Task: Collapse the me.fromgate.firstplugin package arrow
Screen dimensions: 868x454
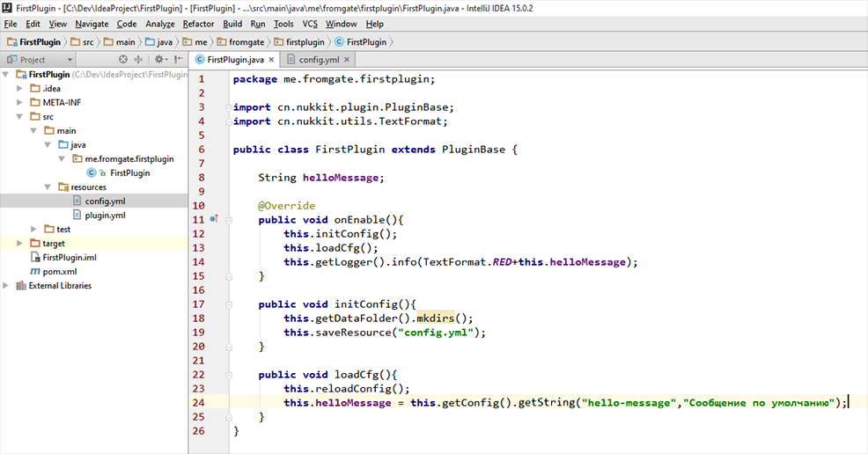Action: [62, 158]
